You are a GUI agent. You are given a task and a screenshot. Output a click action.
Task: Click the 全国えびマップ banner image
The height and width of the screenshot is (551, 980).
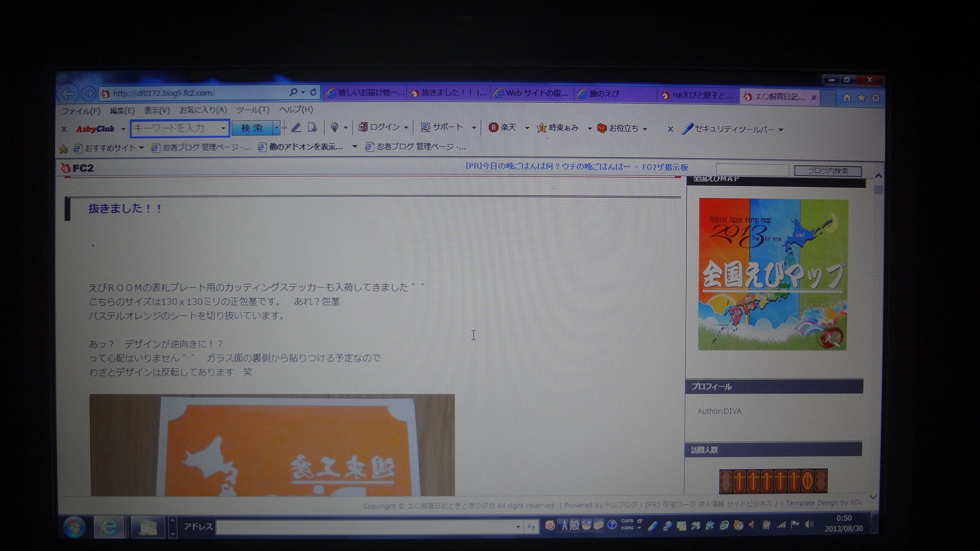point(773,274)
